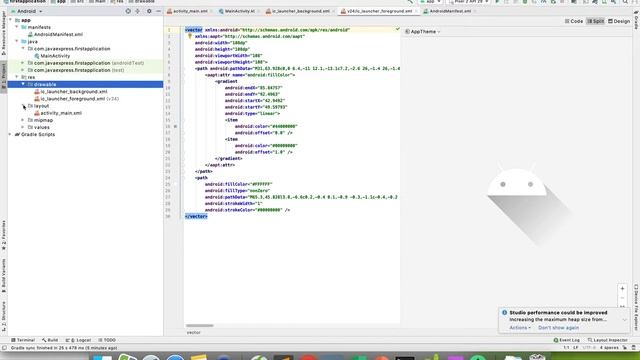The height and width of the screenshot is (360, 640).
Task: Open the Android project view dropdown
Action: tap(27, 11)
